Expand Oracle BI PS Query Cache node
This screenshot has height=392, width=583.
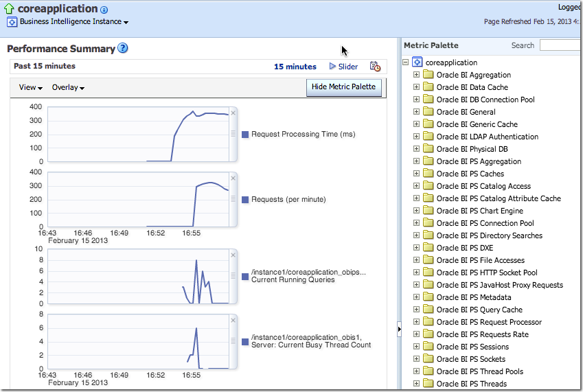(x=416, y=309)
